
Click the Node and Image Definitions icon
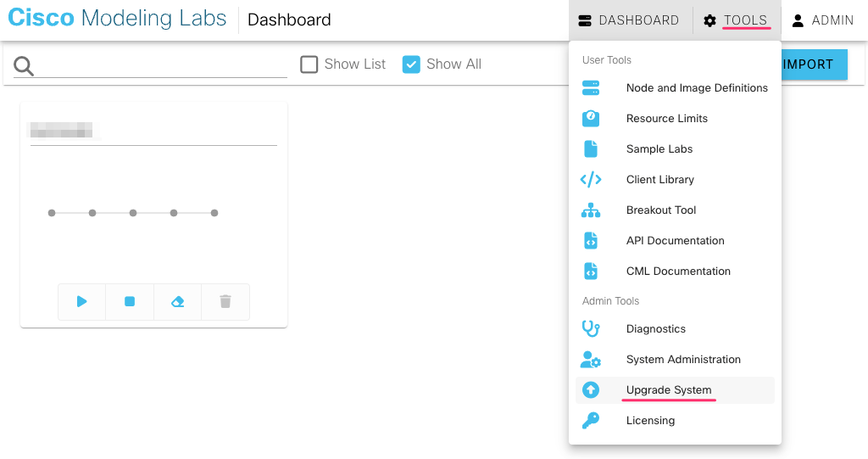pos(591,88)
